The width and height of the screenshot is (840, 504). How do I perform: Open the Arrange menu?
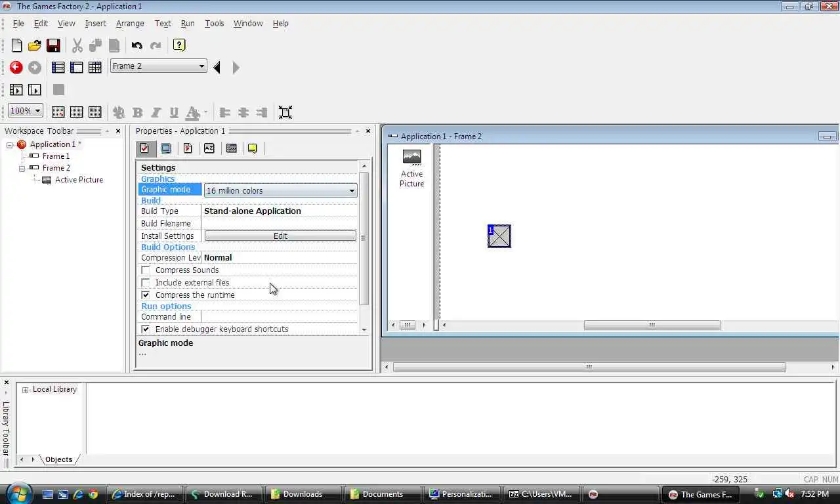(x=130, y=24)
